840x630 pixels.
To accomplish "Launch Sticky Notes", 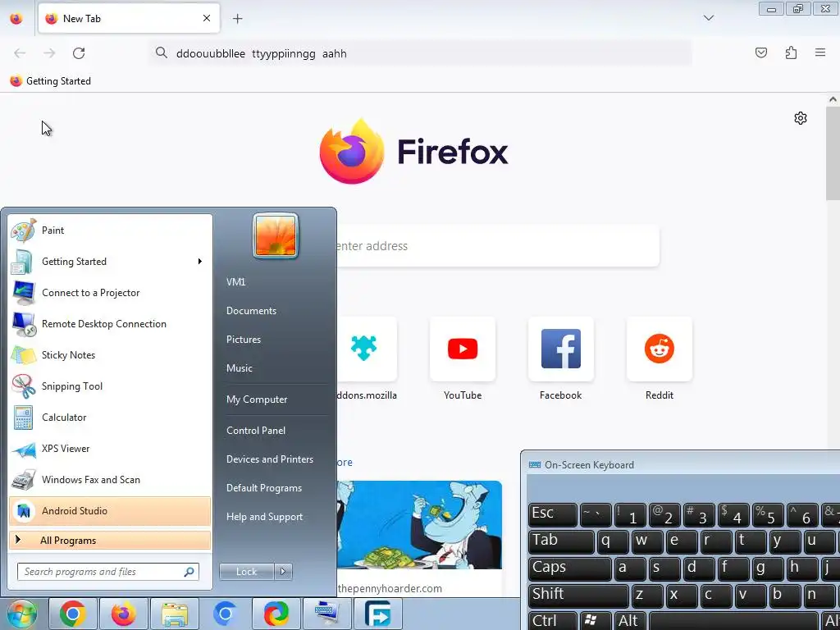I will coord(110,354).
